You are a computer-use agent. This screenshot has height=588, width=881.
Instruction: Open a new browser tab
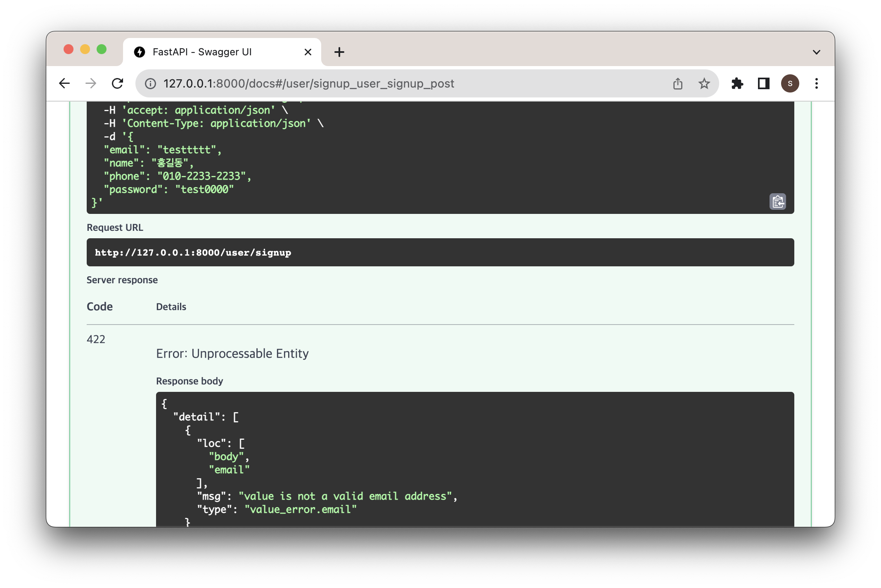pos(339,52)
